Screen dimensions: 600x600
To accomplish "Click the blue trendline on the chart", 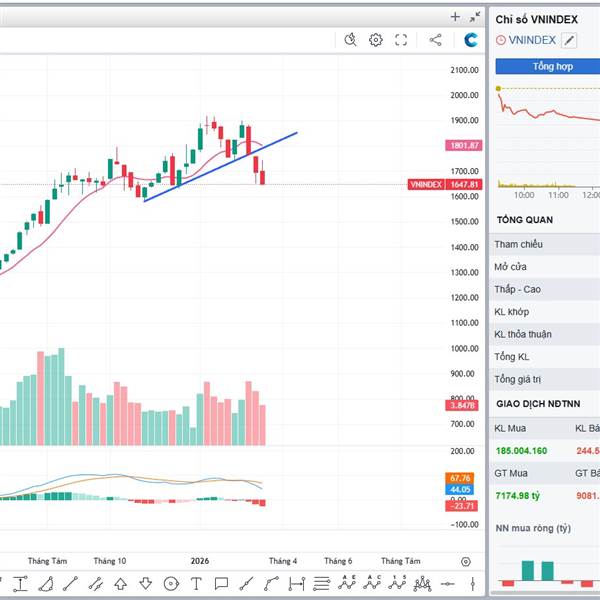I will click(x=220, y=166).
